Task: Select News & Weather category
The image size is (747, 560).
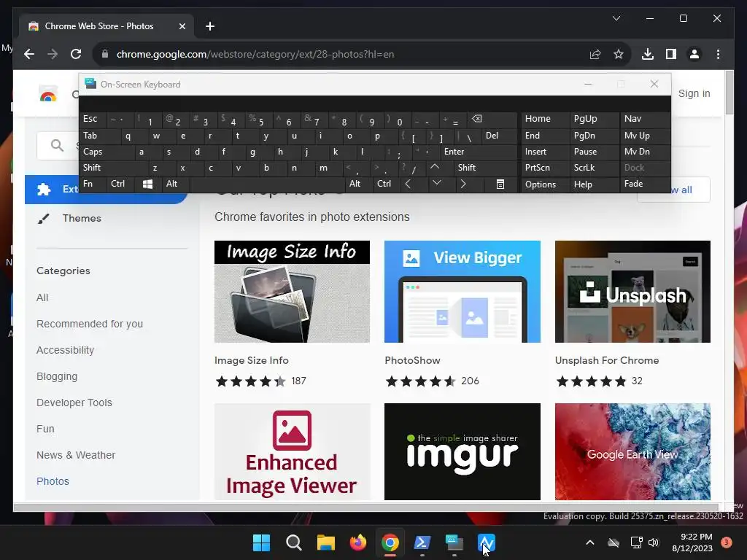Action: click(76, 455)
